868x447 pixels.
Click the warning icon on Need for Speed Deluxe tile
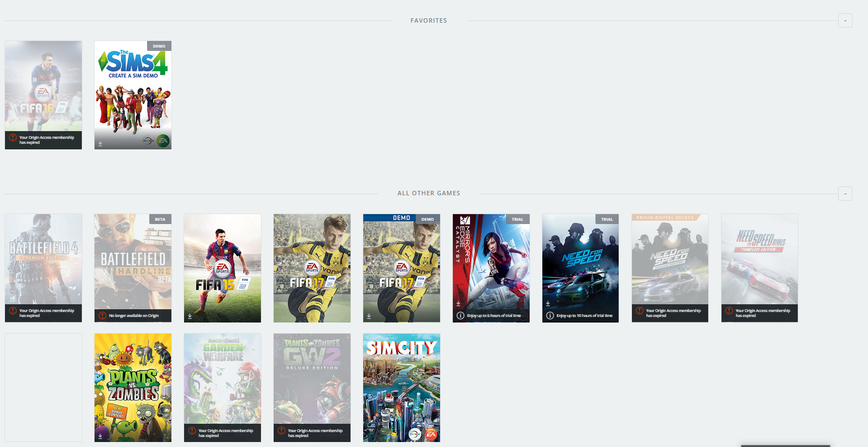[640, 311]
